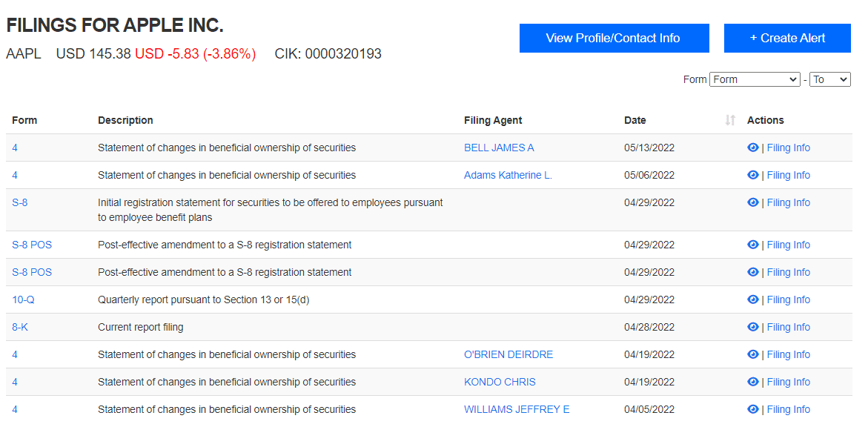
Task: Click View Profile/Contact Info button
Action: pyautogui.click(x=614, y=39)
